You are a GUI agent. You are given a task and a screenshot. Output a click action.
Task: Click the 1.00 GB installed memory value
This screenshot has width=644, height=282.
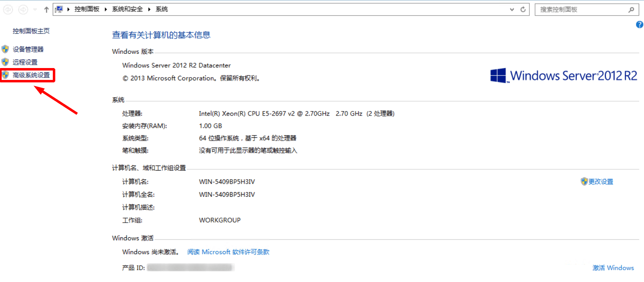(x=210, y=126)
